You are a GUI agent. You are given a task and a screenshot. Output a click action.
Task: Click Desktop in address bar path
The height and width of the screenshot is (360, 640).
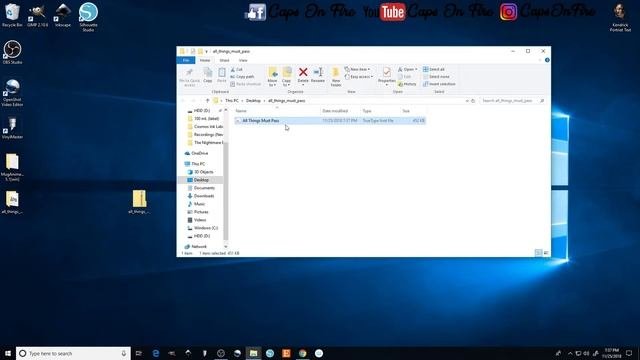point(253,101)
